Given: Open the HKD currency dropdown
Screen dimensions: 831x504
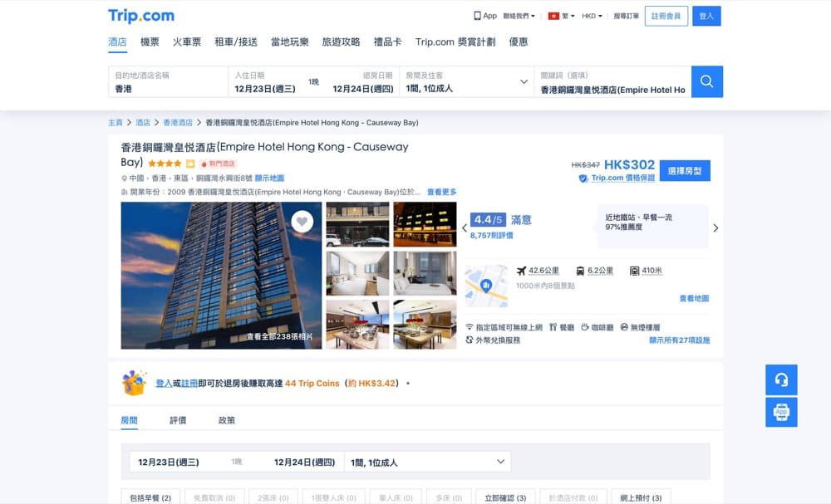Looking at the screenshot, I should [592, 16].
